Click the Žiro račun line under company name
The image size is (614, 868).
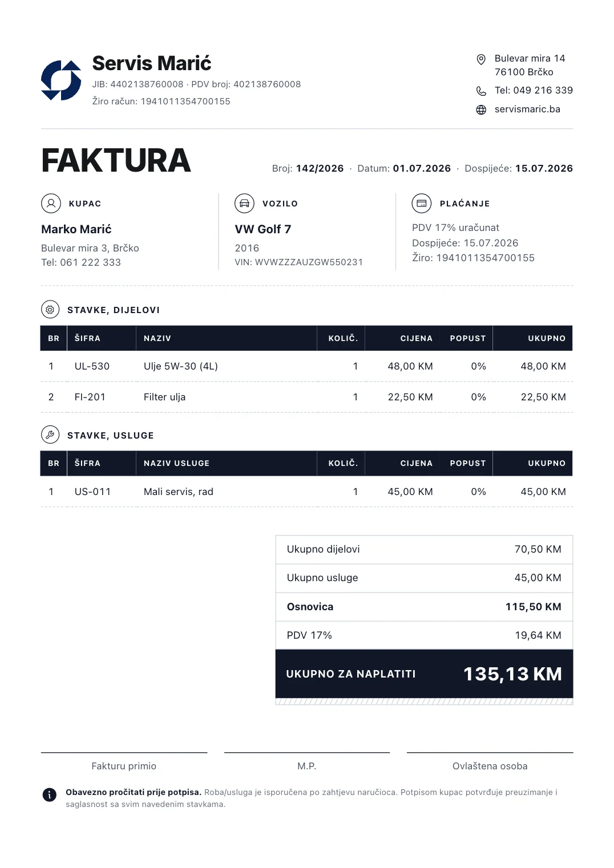coord(161,102)
